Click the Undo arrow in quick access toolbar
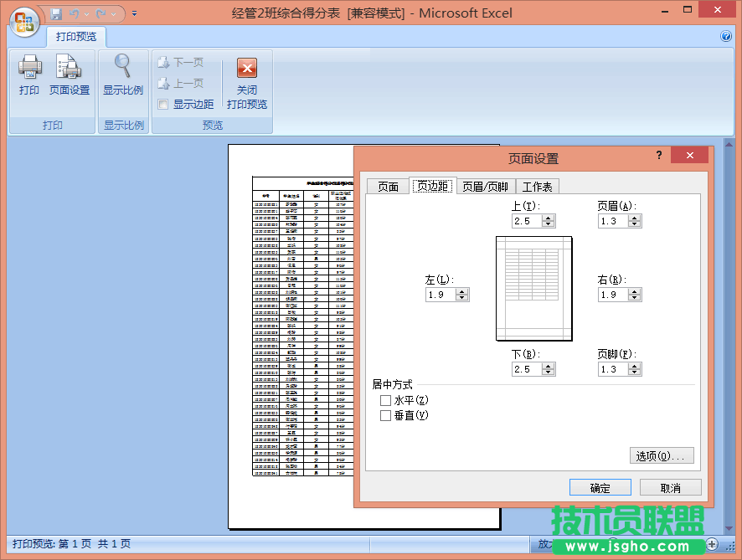The width and height of the screenshot is (742, 560). click(75, 14)
